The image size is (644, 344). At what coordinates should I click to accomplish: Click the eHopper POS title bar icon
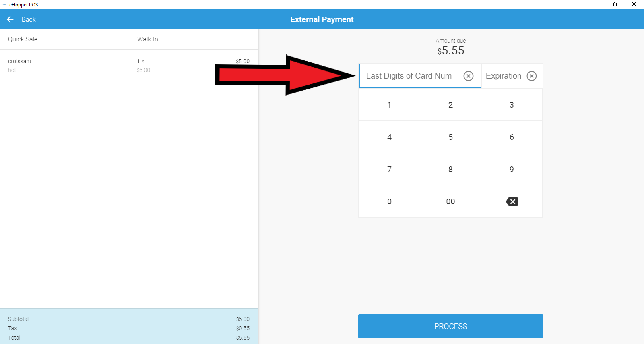point(4,4)
